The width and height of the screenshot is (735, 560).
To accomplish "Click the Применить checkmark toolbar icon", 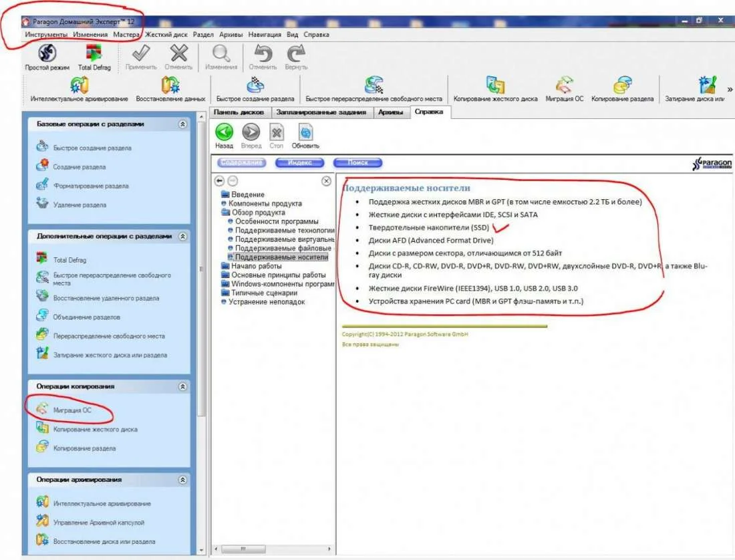I will (x=141, y=57).
